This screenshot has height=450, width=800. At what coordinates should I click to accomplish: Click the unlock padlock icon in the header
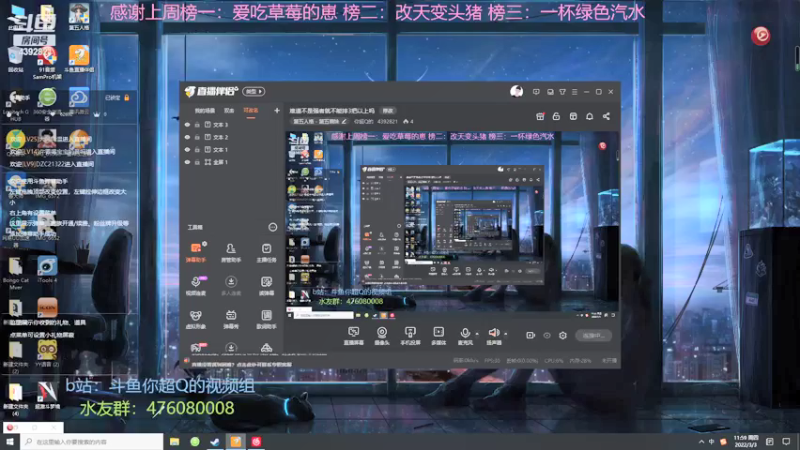[x=556, y=116]
